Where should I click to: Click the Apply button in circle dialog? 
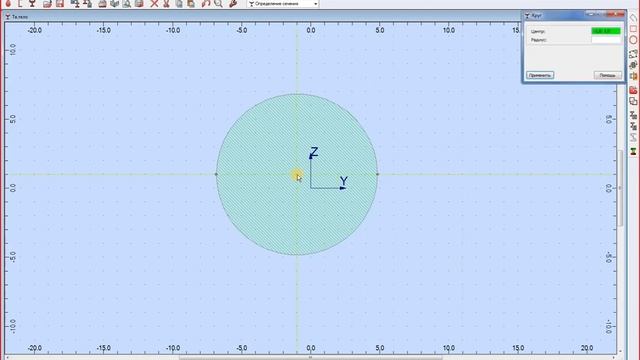point(540,75)
